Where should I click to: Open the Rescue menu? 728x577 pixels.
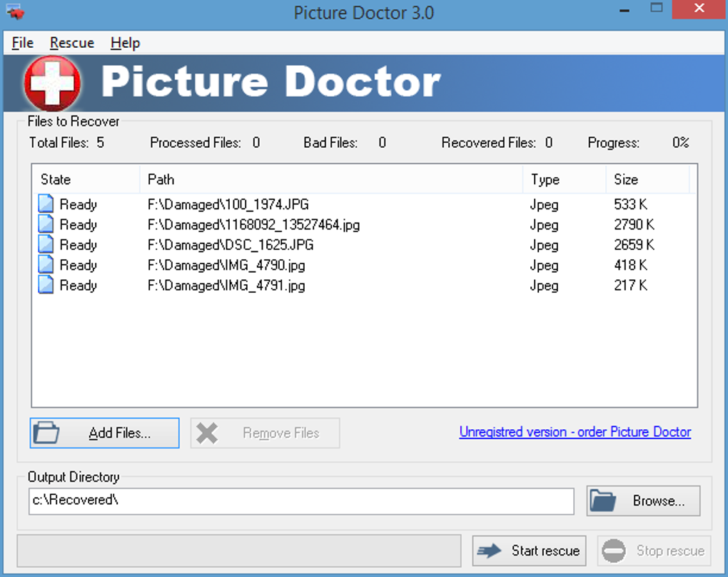pos(72,43)
